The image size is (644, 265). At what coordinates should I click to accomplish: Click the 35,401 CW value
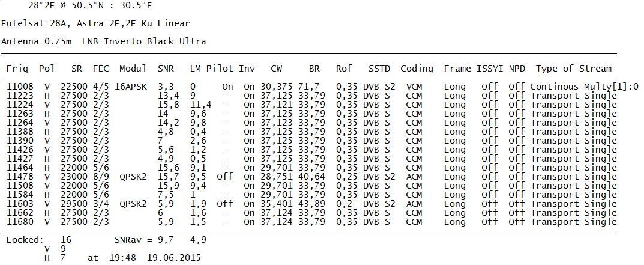(x=277, y=204)
